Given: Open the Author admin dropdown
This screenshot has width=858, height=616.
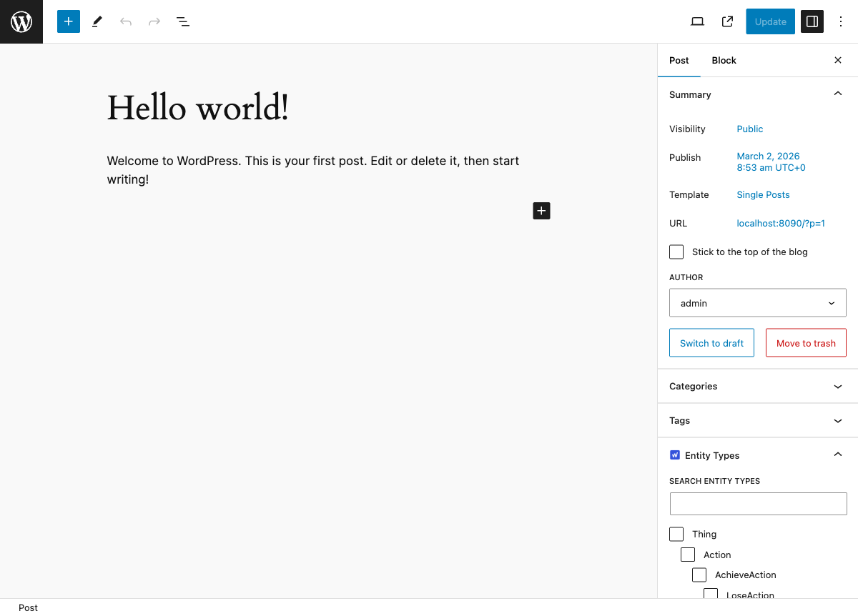Looking at the screenshot, I should (x=757, y=302).
